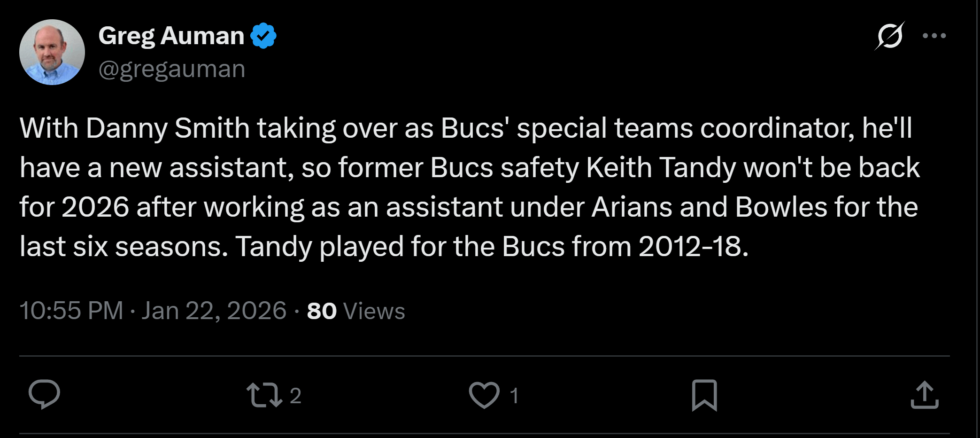Image resolution: width=980 pixels, height=438 pixels.
Task: Open Greg Auman's profile photo
Action: [x=52, y=52]
